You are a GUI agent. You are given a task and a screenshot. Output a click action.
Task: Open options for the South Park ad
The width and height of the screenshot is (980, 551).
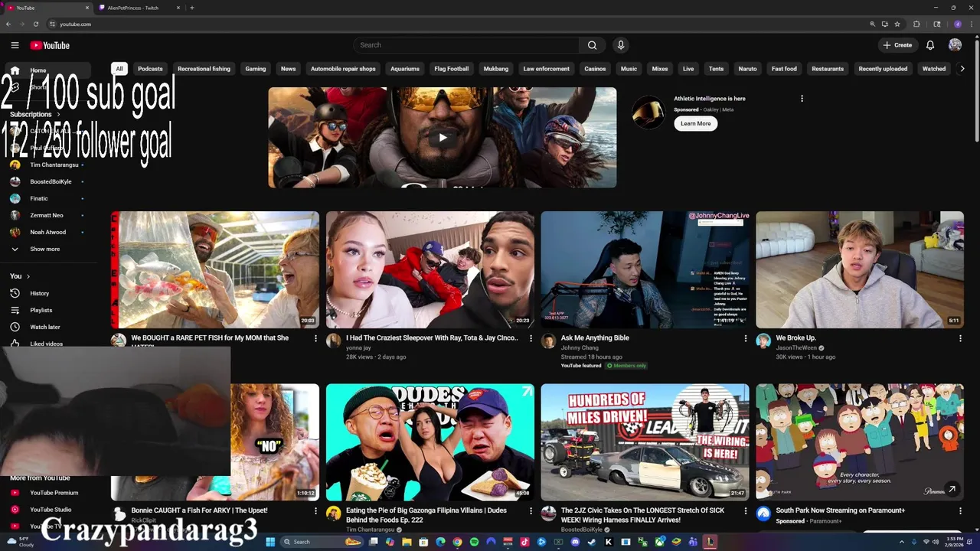pos(960,510)
